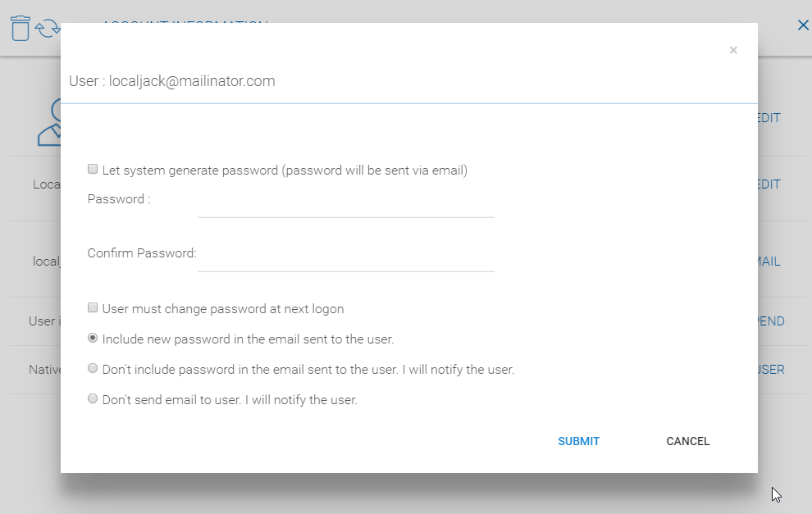Image resolution: width=812 pixels, height=514 pixels.
Task: Select Include new password in email option
Action: (93, 338)
